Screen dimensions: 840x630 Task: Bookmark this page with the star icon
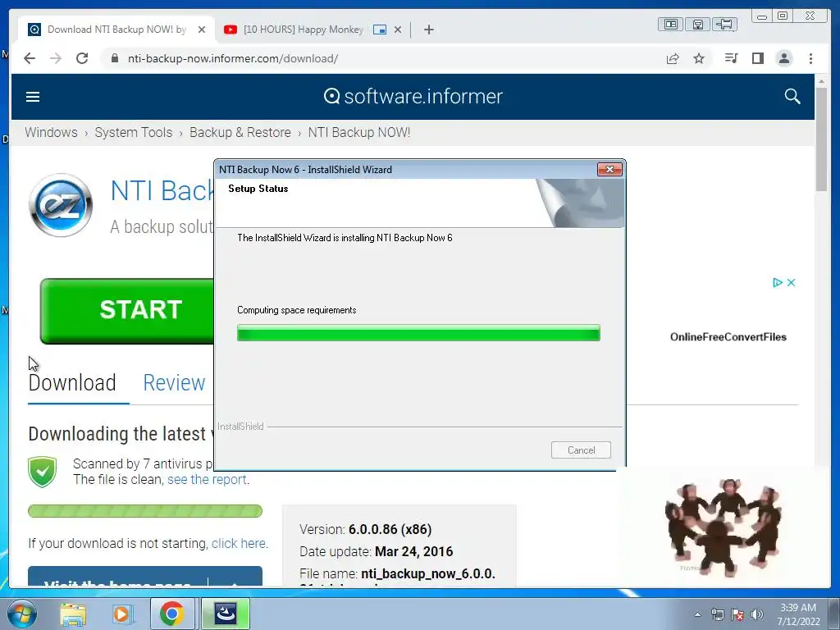699,58
